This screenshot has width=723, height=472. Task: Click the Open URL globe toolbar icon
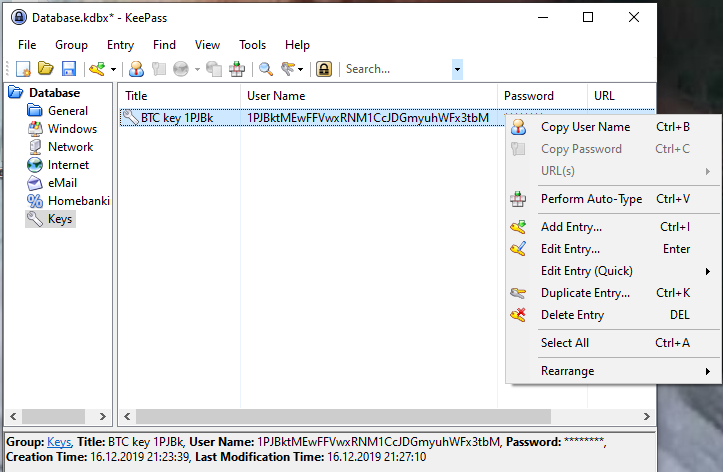(181, 69)
